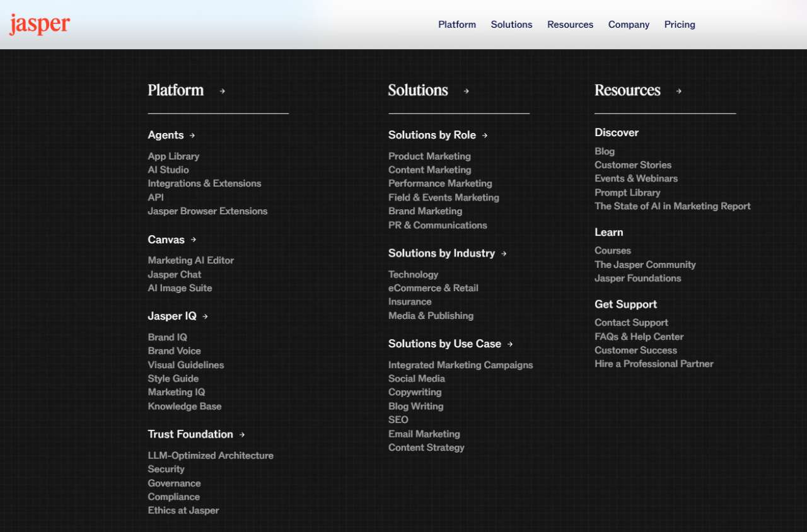Visit the SEO use case page
The height and width of the screenshot is (532, 807).
[398, 420]
